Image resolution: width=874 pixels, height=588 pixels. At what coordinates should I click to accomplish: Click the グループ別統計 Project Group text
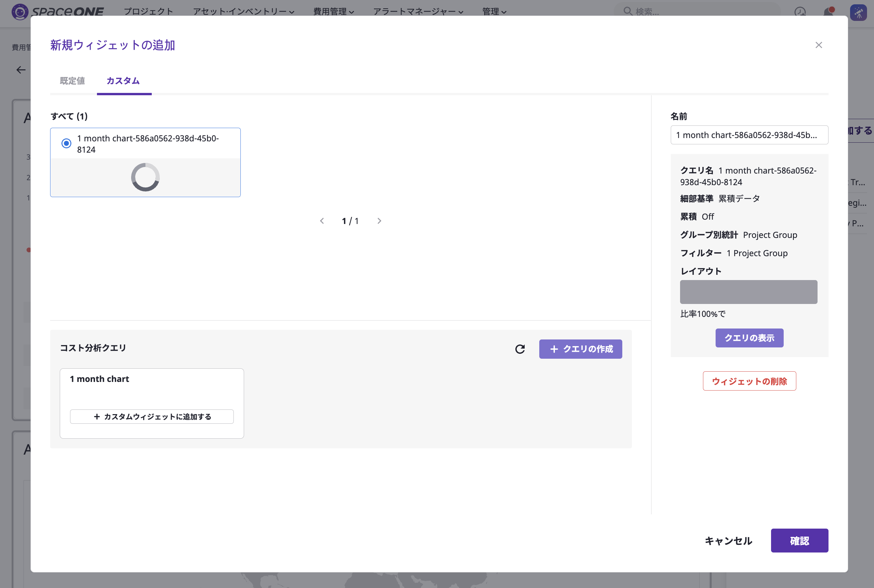tap(739, 235)
